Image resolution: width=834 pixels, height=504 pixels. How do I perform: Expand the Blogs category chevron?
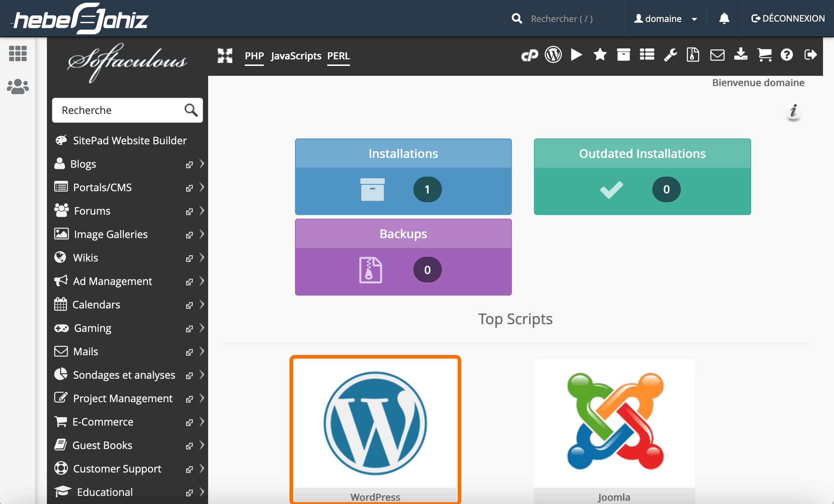[x=202, y=164]
